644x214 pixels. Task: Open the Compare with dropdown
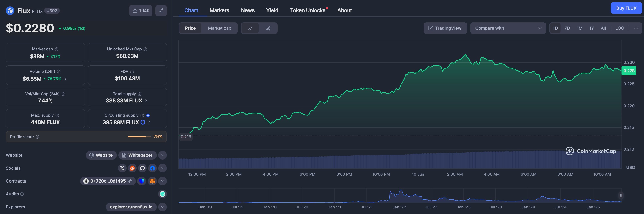pos(508,28)
